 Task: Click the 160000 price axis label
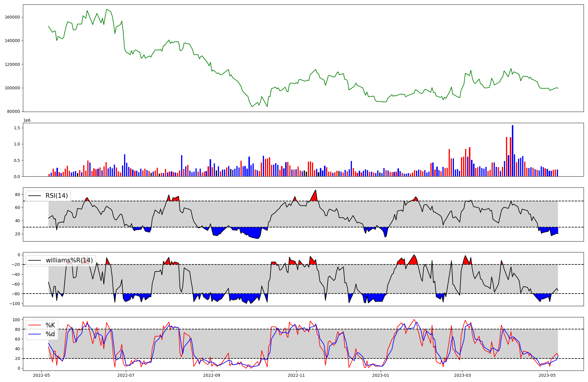click(x=12, y=17)
